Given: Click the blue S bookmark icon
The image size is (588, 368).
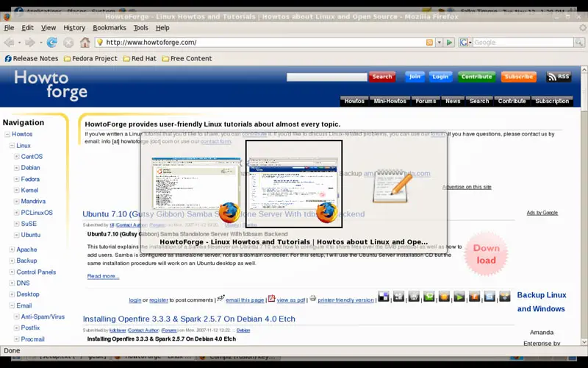Looking at the screenshot, I should (490, 297).
